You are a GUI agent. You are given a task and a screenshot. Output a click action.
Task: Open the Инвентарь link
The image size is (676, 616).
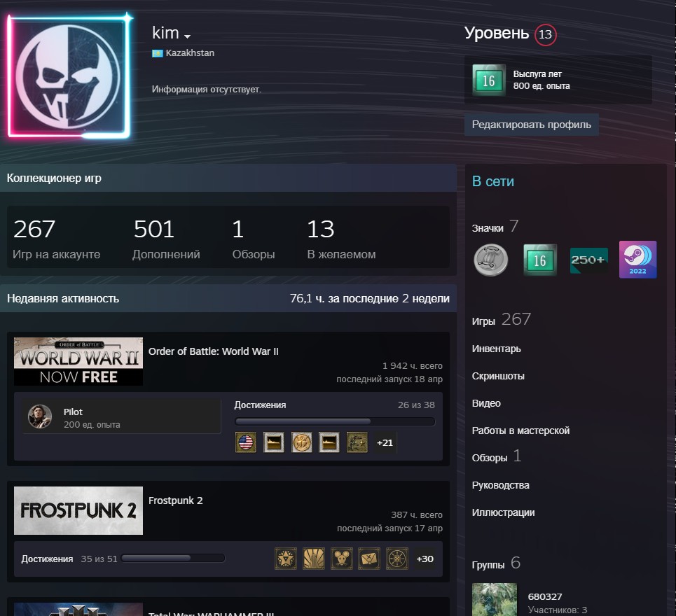click(x=497, y=349)
